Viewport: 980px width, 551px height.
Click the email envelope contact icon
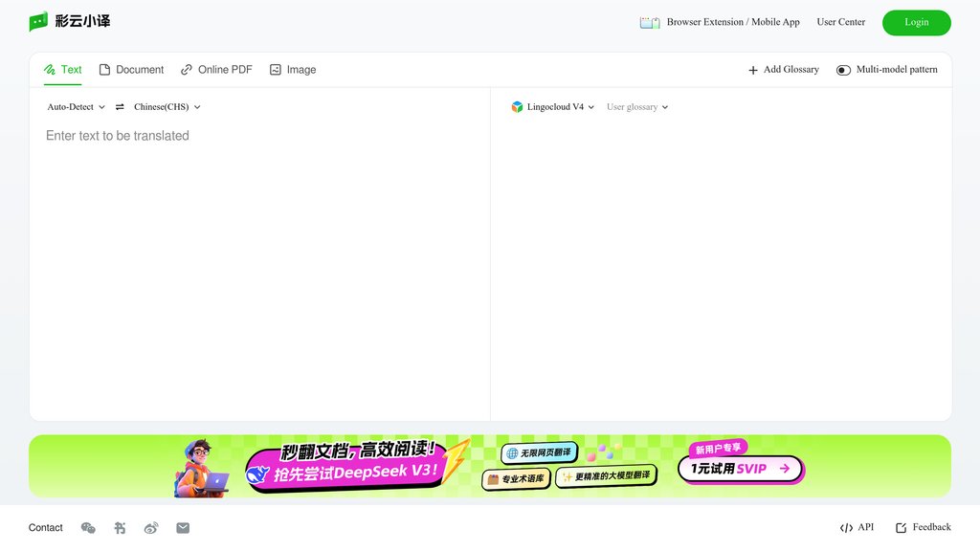[183, 528]
